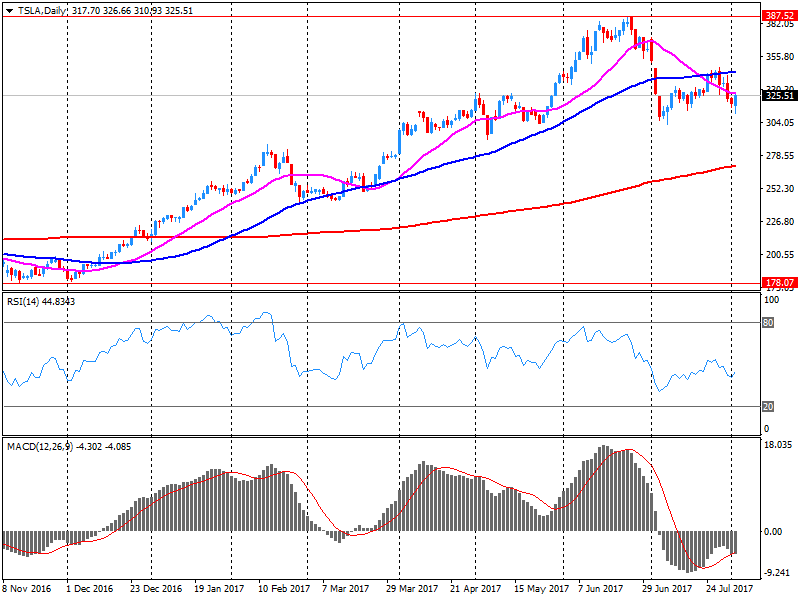The image size is (800, 600).
Task: Click the RSI scale value 100
Action: (x=771, y=299)
